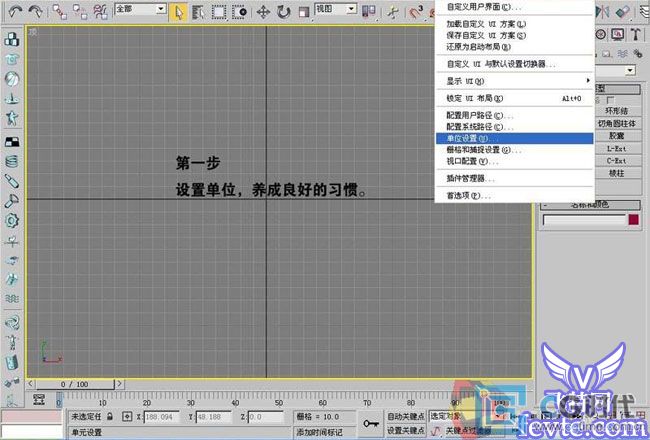The height and width of the screenshot is (440, 650).
Task: Select highlighted '单位设置' menu entry
Action: 514,139
